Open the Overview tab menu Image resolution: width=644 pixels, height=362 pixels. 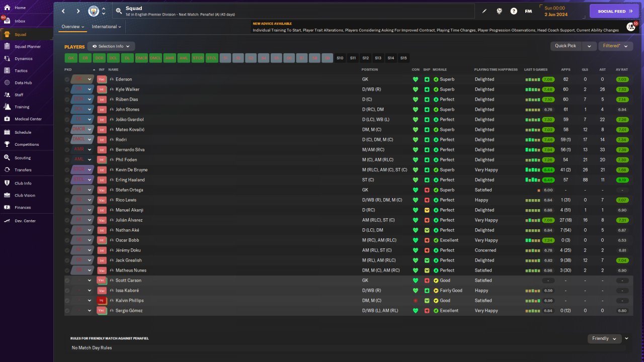(73, 27)
